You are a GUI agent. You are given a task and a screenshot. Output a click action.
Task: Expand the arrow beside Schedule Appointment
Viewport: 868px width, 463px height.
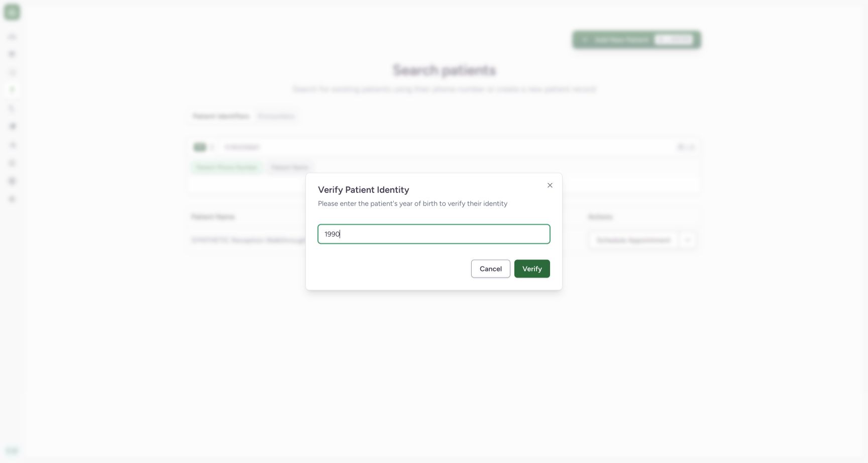click(x=687, y=240)
